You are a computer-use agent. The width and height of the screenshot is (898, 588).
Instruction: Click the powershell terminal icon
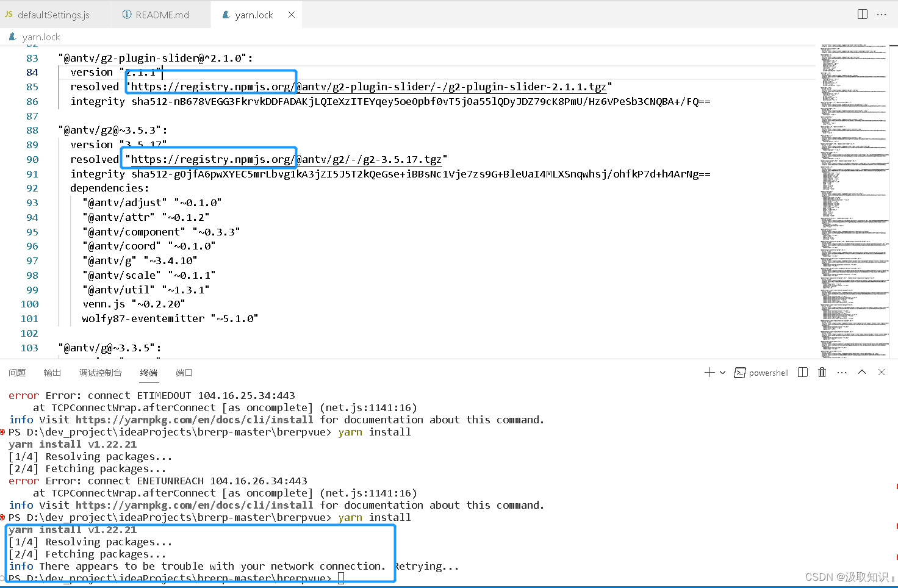pyautogui.click(x=739, y=373)
